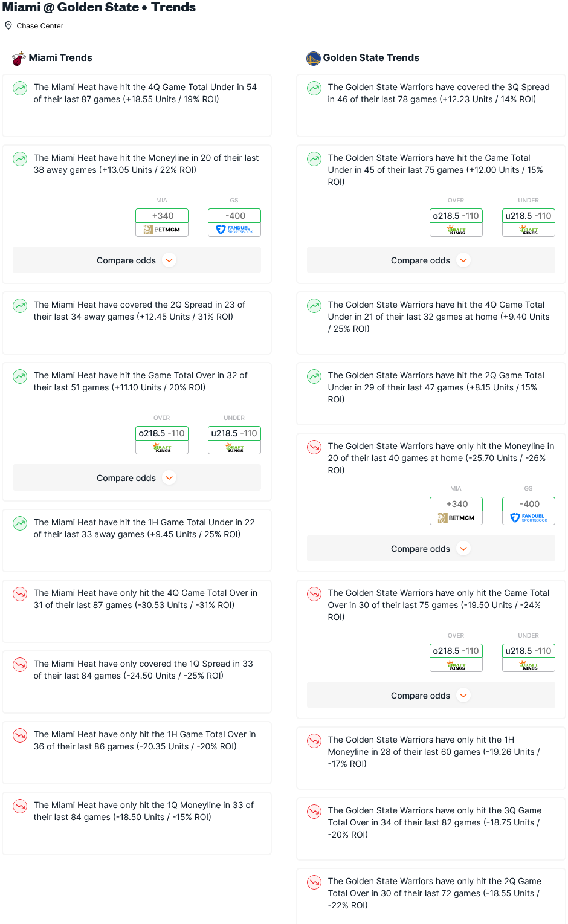Select the +340 MIA moneyline odds in Miami trends
Viewport: 568px width, 924px height.
(162, 216)
